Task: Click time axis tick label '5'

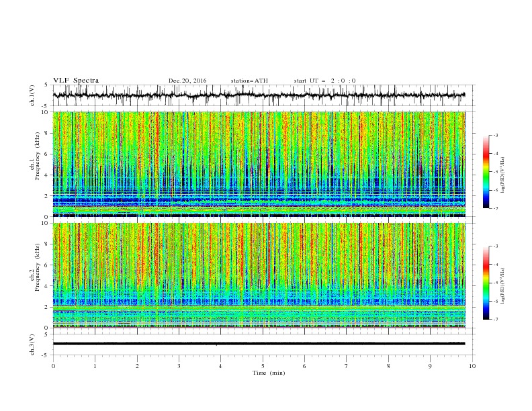Action: coord(263,366)
